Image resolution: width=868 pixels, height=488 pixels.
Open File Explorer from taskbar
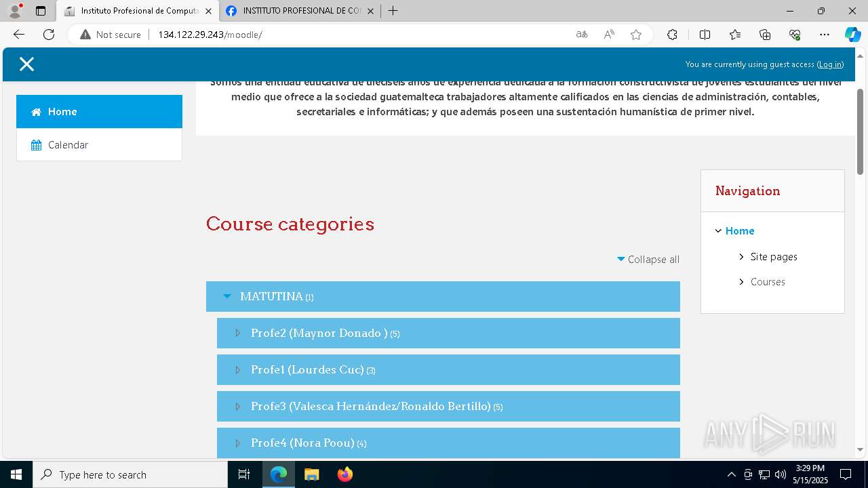coord(311,474)
